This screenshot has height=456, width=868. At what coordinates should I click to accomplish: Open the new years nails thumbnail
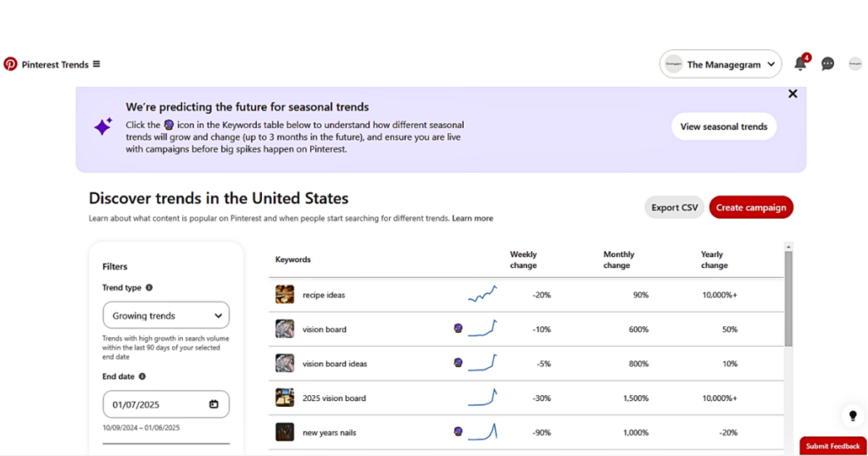(x=285, y=431)
